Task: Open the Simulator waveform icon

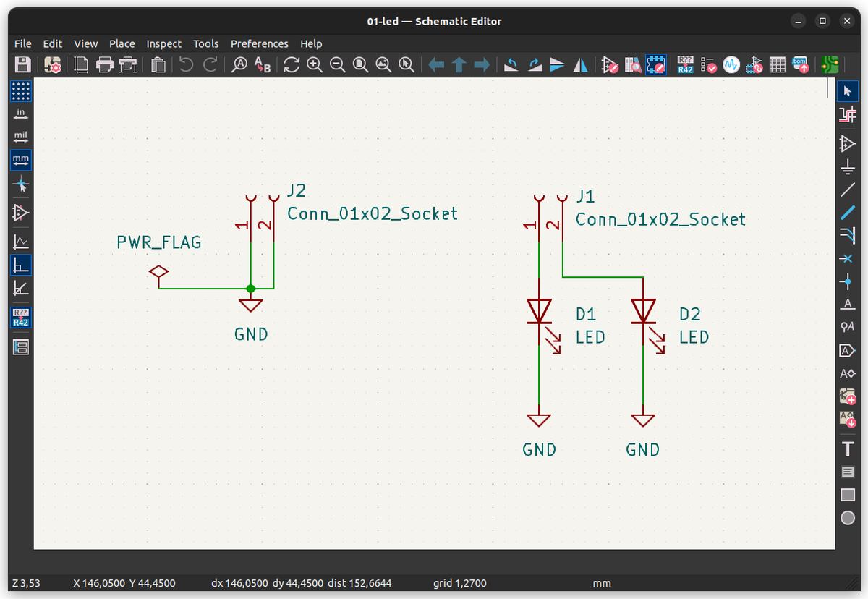Action: [x=731, y=65]
